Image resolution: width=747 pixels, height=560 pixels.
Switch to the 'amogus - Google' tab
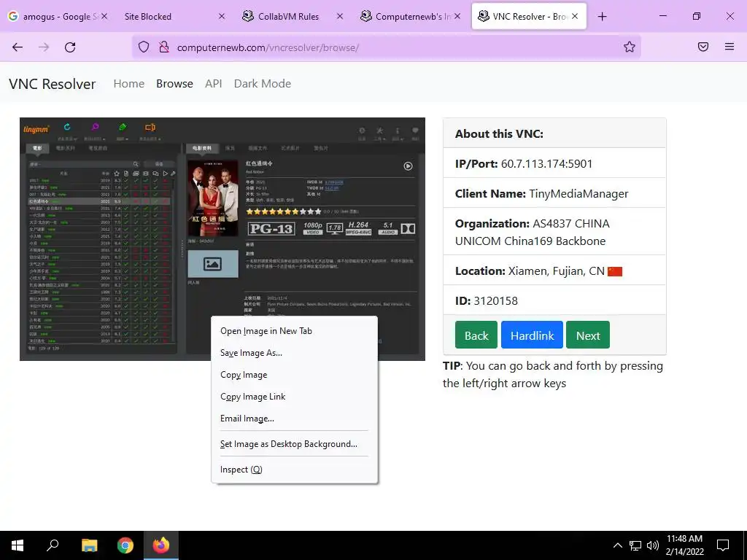tap(58, 16)
